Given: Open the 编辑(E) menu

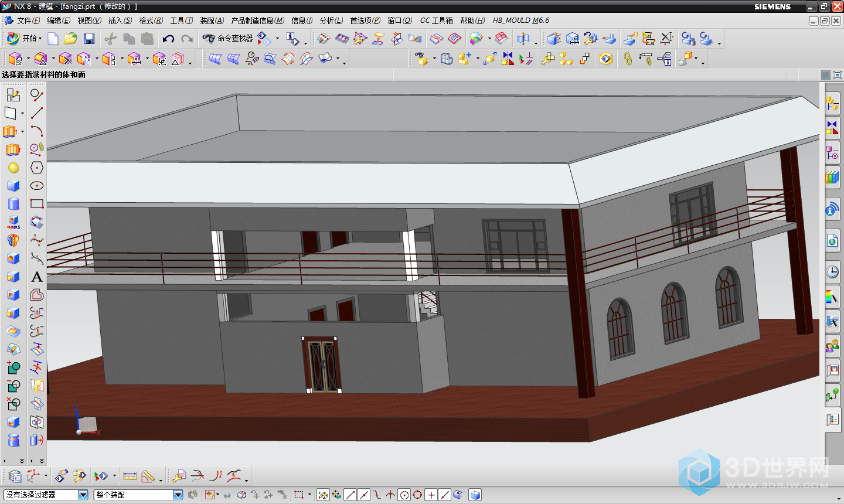Looking at the screenshot, I should coord(59,21).
